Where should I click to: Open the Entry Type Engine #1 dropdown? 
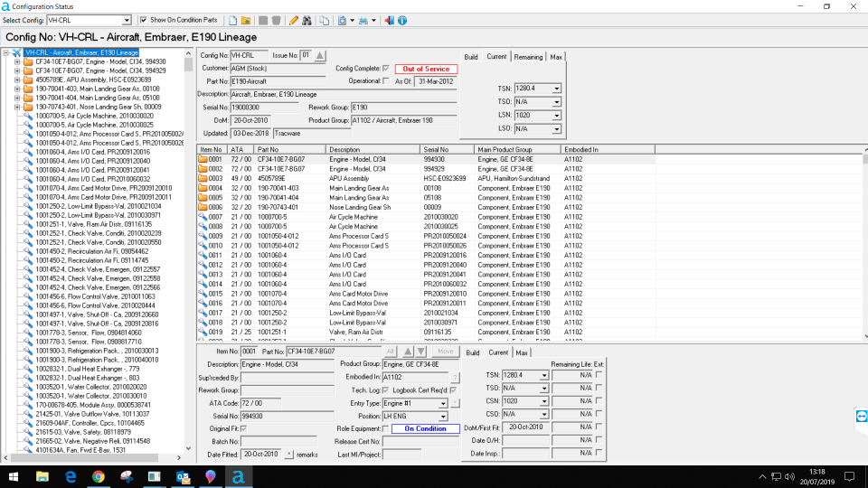(443, 403)
